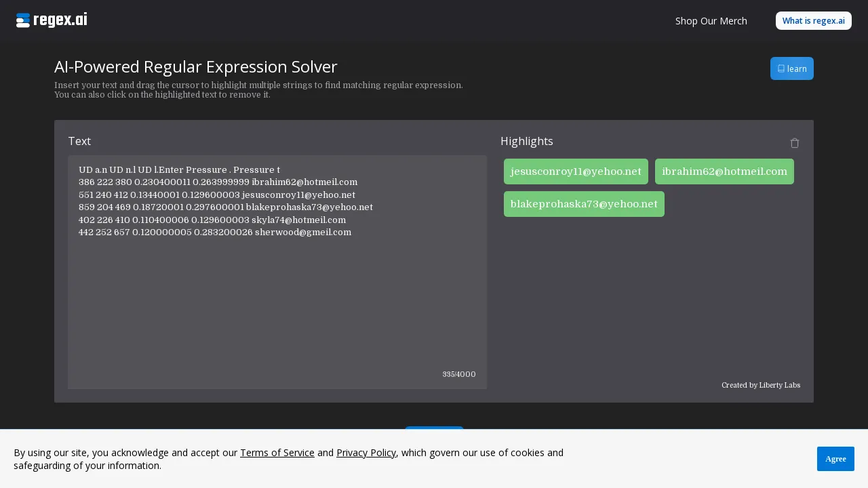This screenshot has width=868, height=488.
Task: Click inside the Text input area
Action: 277,272
